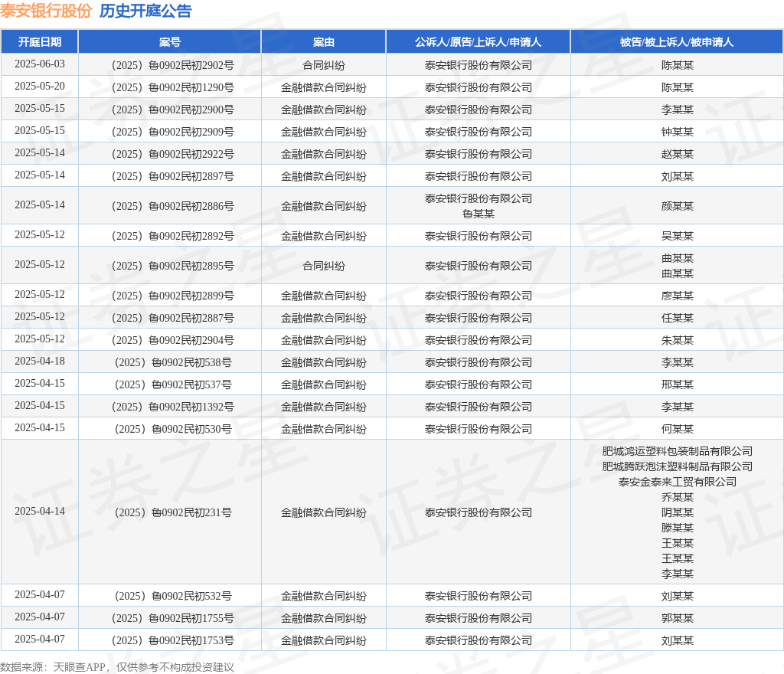Image resolution: width=784 pixels, height=674 pixels.
Task: Click 金融借款合同纠纷 in the 231号 row
Action: point(324,512)
